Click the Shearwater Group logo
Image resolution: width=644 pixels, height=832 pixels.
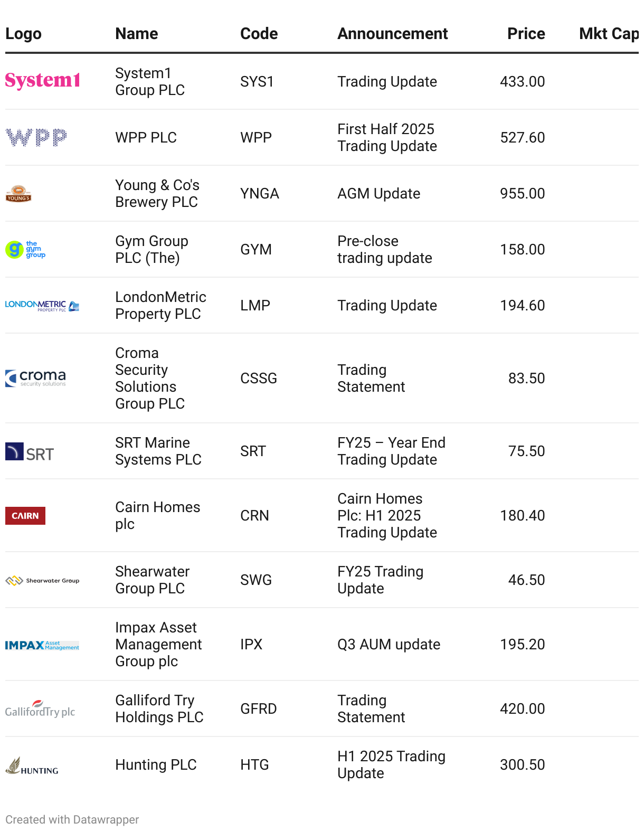click(42, 580)
